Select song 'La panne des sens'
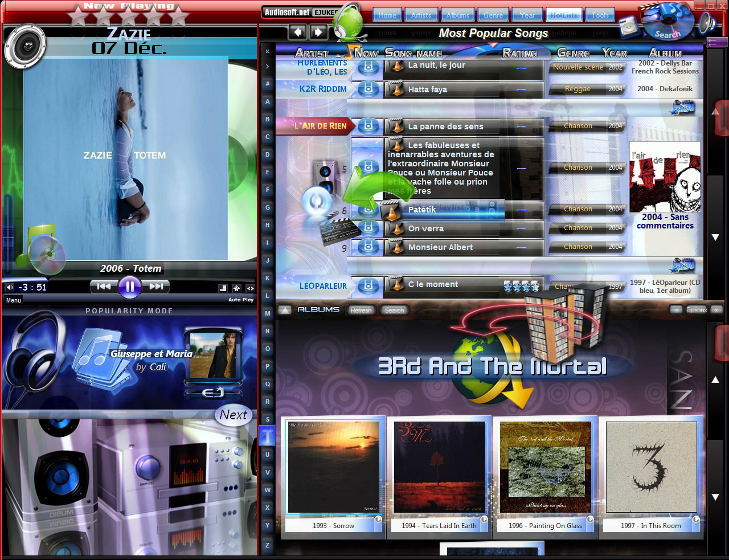The image size is (729, 560). pos(445,126)
